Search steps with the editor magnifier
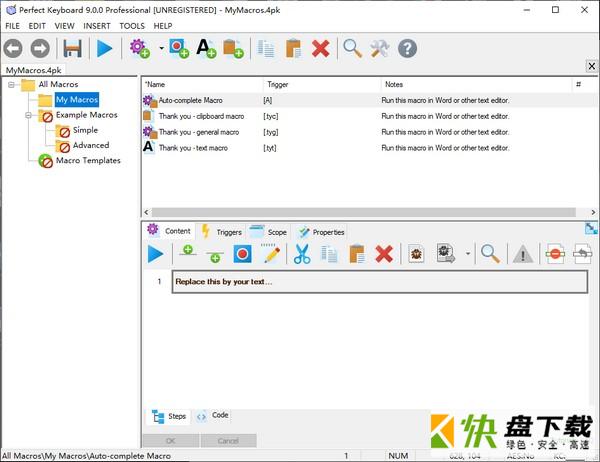Screen dimensions: 600x462 tap(490, 254)
